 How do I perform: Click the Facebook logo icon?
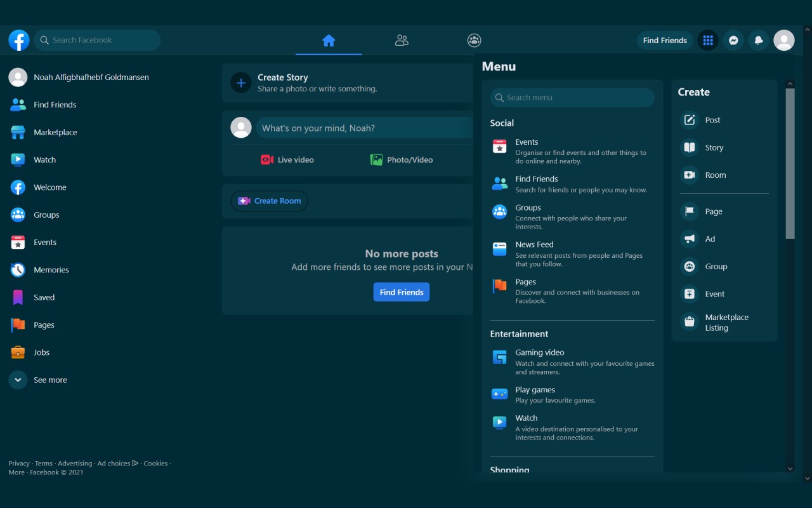(19, 40)
